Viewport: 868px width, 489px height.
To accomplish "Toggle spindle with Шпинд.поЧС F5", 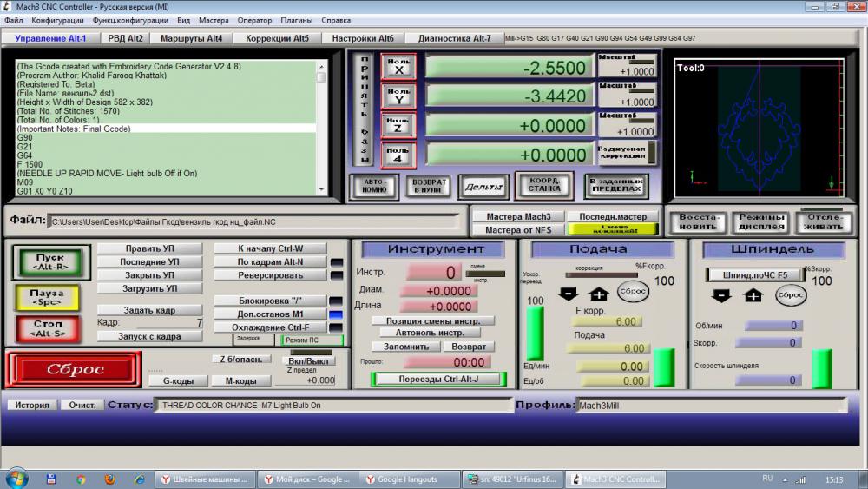I will tap(755, 274).
